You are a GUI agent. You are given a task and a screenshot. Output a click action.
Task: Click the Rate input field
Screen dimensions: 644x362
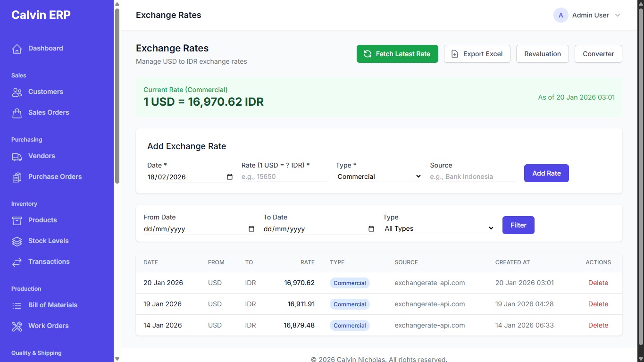pos(284,177)
